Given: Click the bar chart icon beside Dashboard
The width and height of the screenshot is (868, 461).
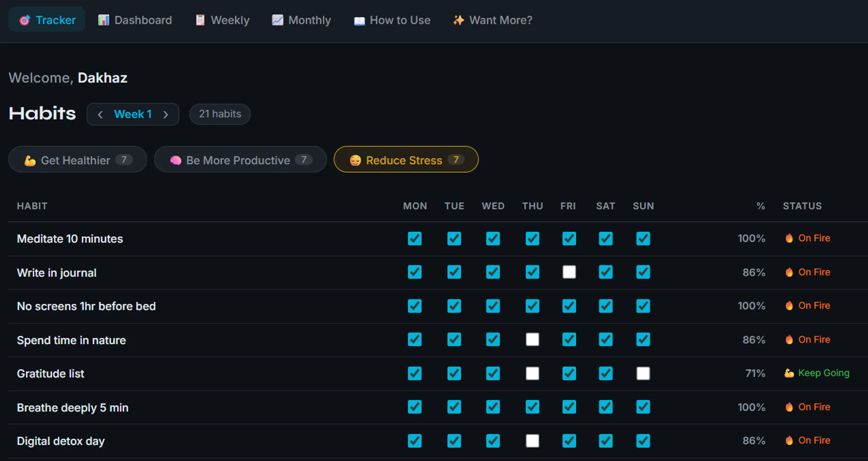Looking at the screenshot, I should tap(103, 20).
